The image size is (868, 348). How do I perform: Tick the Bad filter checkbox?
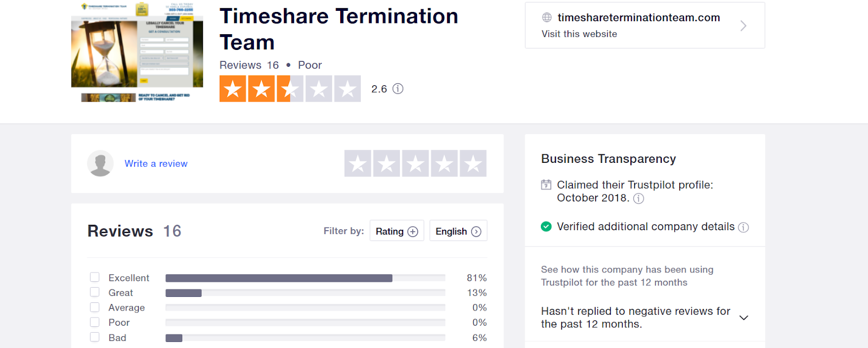click(x=94, y=337)
